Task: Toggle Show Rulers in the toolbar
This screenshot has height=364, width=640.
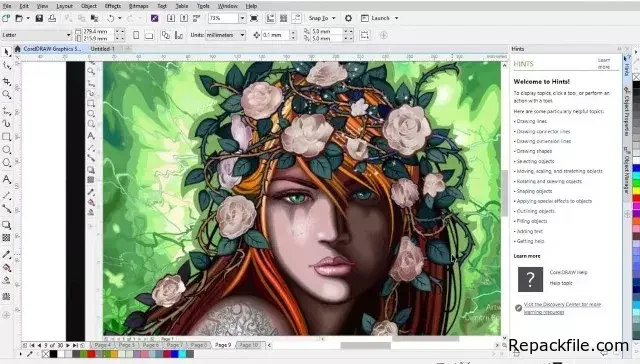Action: pos(270,18)
